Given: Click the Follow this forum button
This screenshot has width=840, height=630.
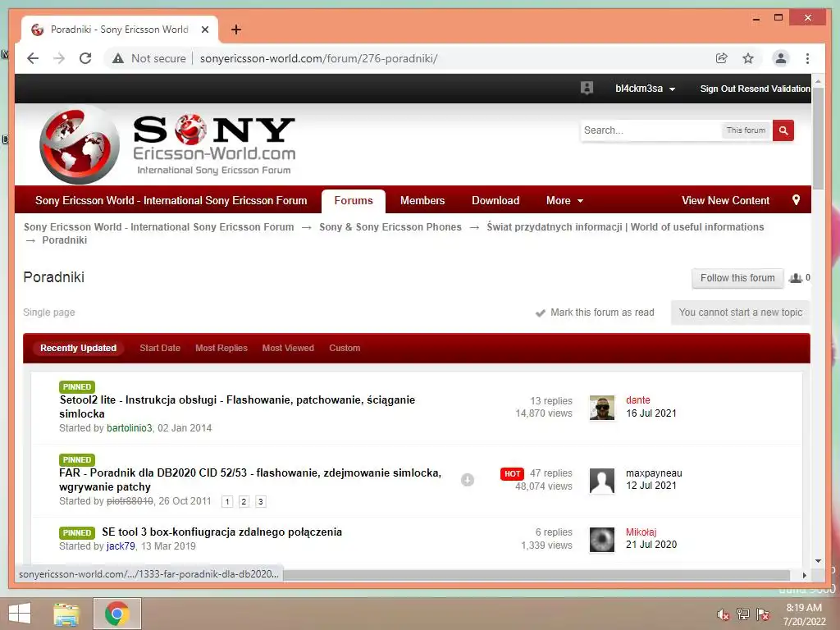Looking at the screenshot, I should (737, 278).
